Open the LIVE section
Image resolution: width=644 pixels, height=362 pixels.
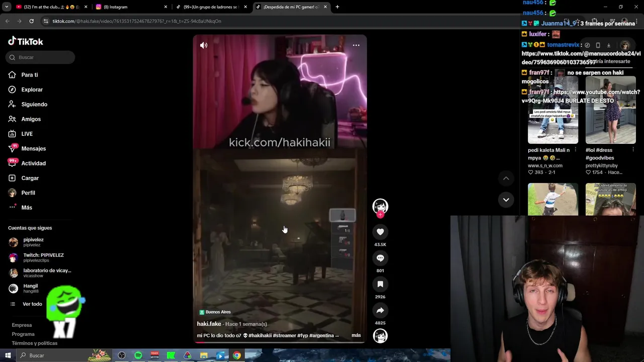(x=27, y=134)
